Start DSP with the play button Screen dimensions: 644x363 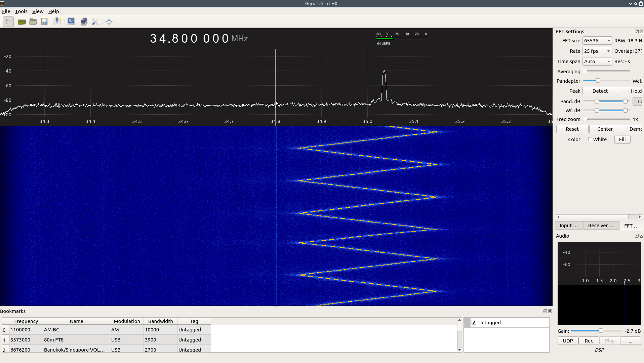tap(8, 22)
